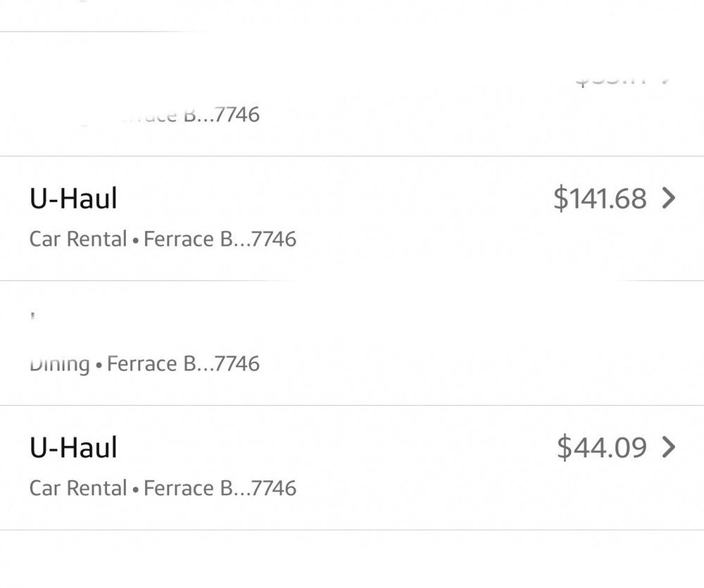The width and height of the screenshot is (704, 588).
Task: Click Ferrace B...7746 under the $141.68 U-Haul
Action: tap(220, 239)
